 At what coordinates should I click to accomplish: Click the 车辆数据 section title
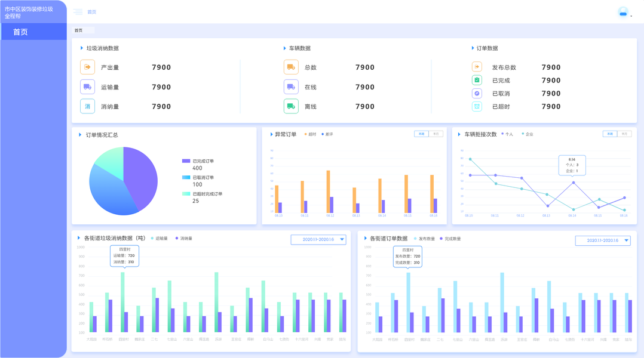click(x=300, y=48)
